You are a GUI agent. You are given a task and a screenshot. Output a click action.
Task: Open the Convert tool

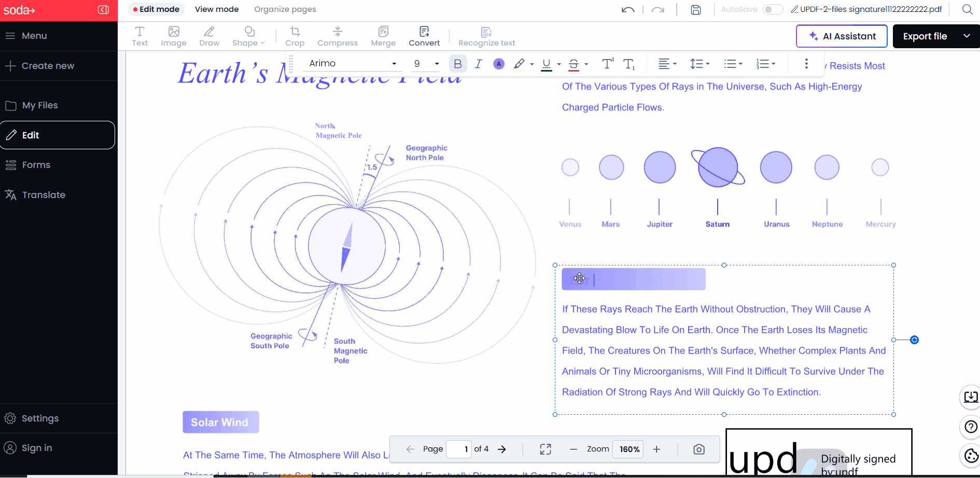coord(424,36)
